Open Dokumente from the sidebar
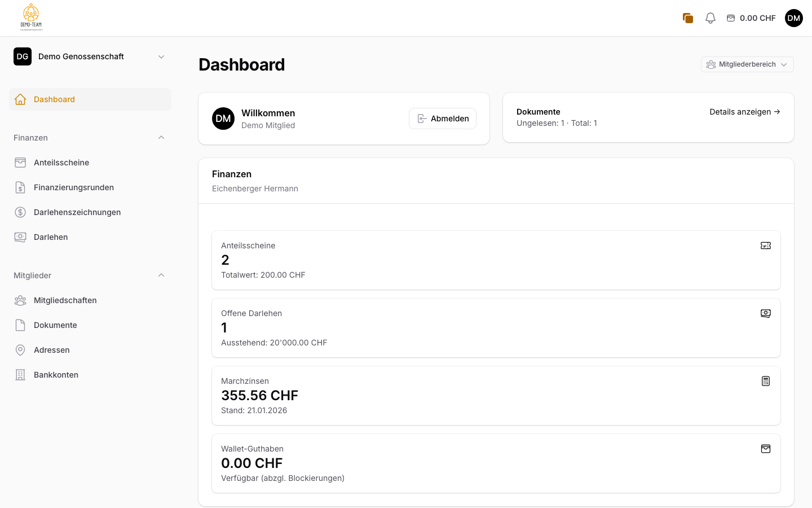 pyautogui.click(x=55, y=325)
